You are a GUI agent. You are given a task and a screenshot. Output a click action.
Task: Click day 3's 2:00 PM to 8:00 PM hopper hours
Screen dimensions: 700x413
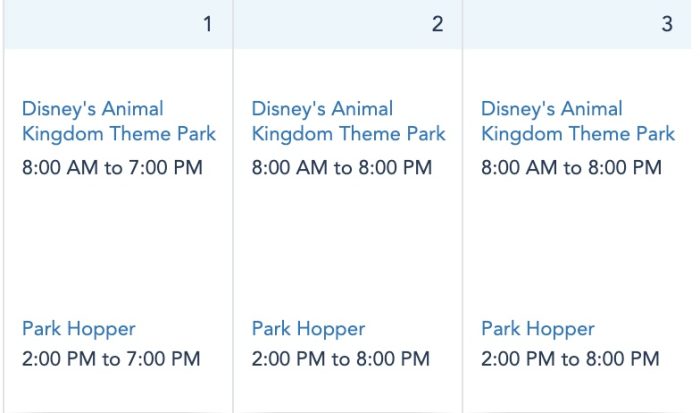point(570,358)
